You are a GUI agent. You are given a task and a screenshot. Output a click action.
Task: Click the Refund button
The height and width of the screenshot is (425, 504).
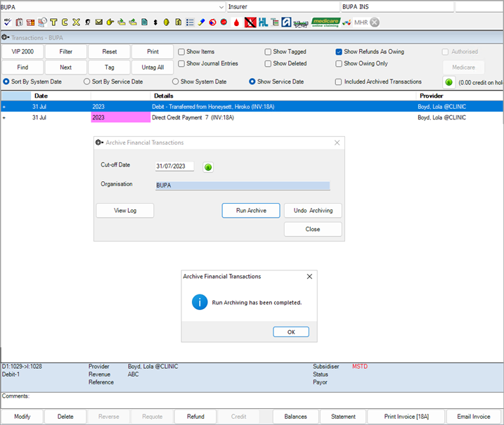[x=195, y=417]
